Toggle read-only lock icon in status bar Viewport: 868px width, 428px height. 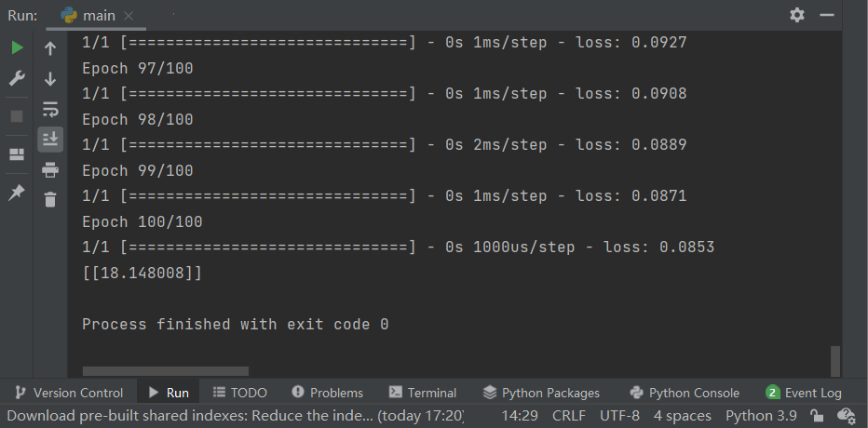[817, 416]
